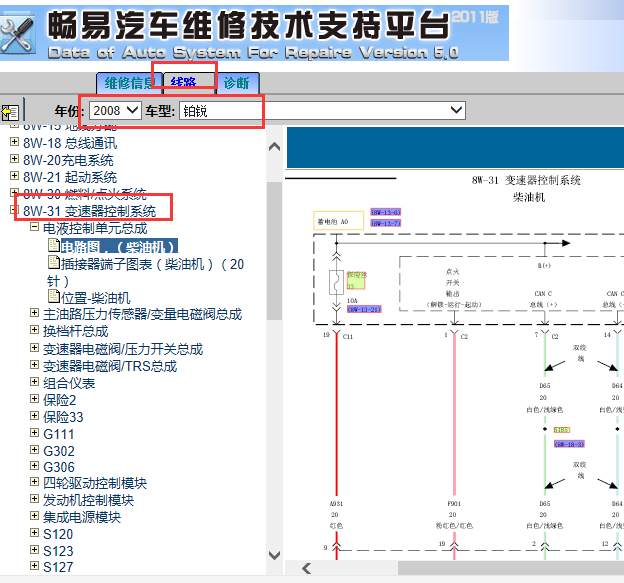Expand 主油路压力传感器/变量电磁阀总成
Image resolution: width=624 pixels, height=583 pixels.
tap(35, 313)
